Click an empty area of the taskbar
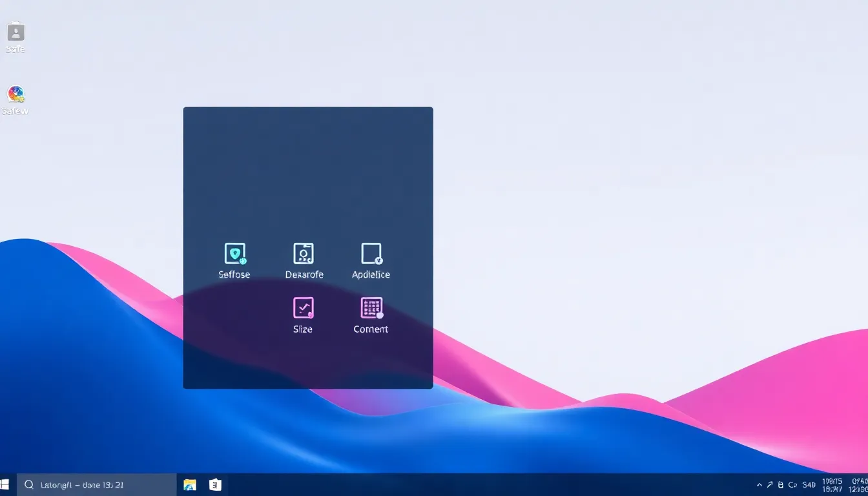This screenshot has width=868, height=496. click(x=484, y=484)
